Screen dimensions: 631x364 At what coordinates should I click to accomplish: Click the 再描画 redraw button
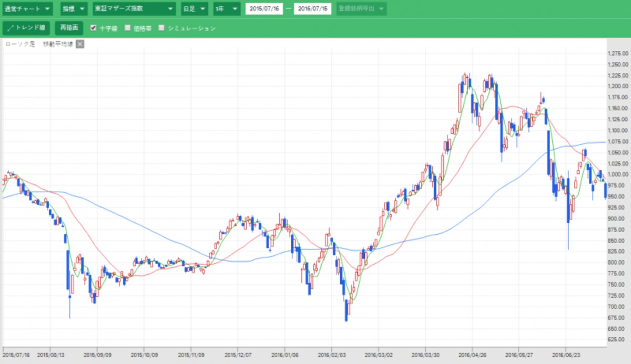tap(69, 28)
